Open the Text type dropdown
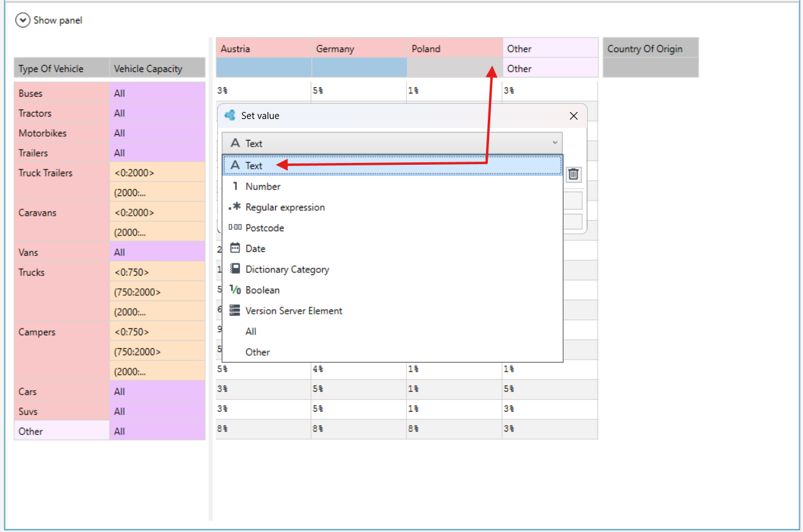The width and height of the screenshot is (803, 532). click(392, 143)
